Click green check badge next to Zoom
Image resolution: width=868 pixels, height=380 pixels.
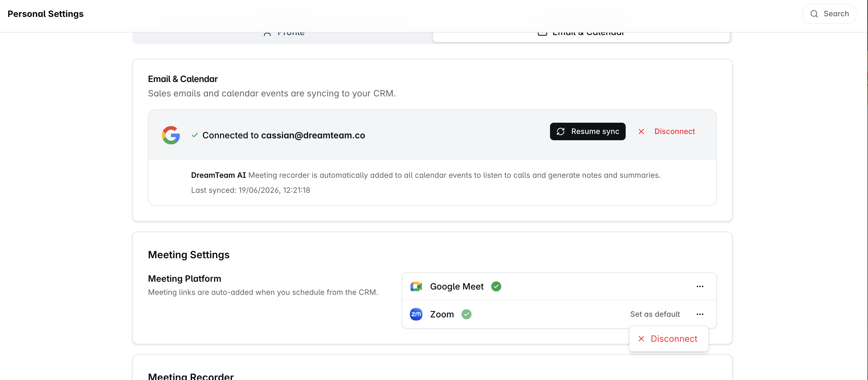[466, 314]
